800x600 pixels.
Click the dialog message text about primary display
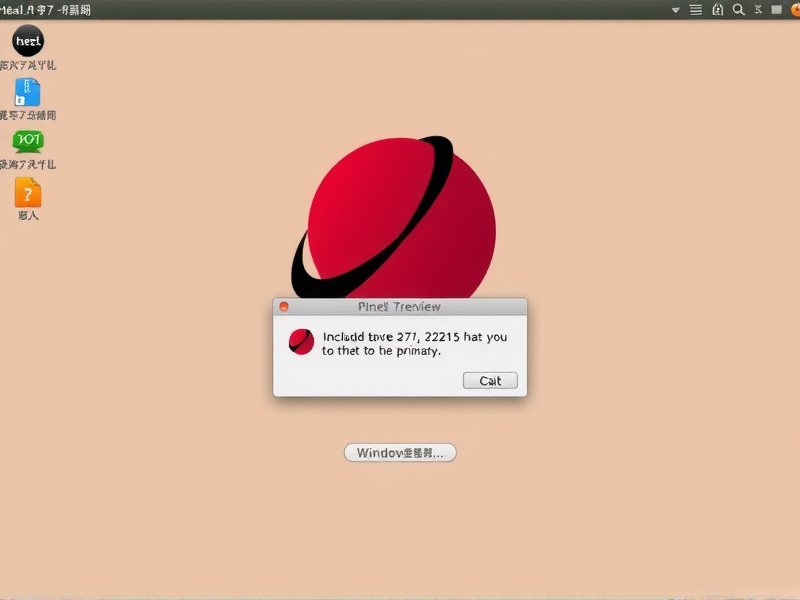(415, 344)
